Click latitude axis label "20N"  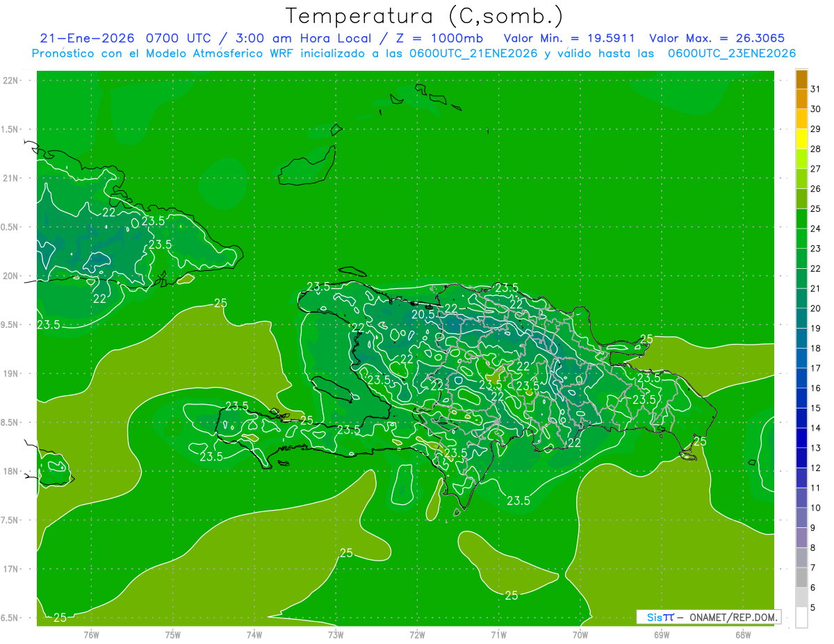pyautogui.click(x=11, y=276)
